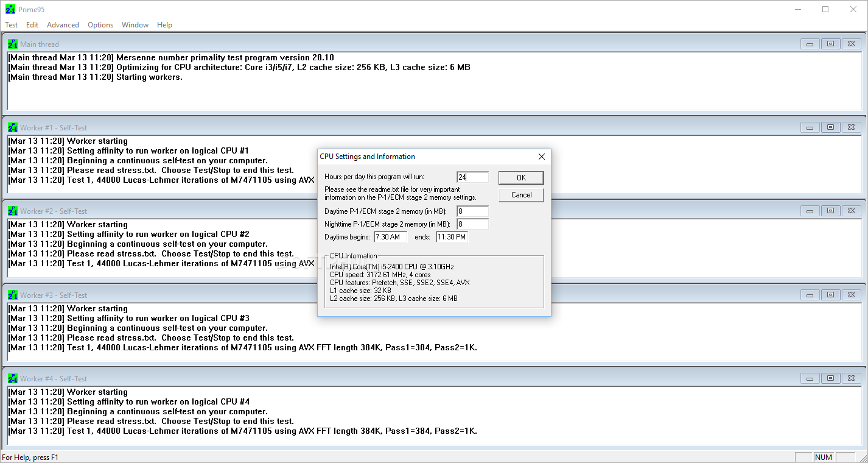This screenshot has width=868, height=463.
Task: Click the 'Optimizing for CPU architecture' log line
Action: (x=239, y=68)
